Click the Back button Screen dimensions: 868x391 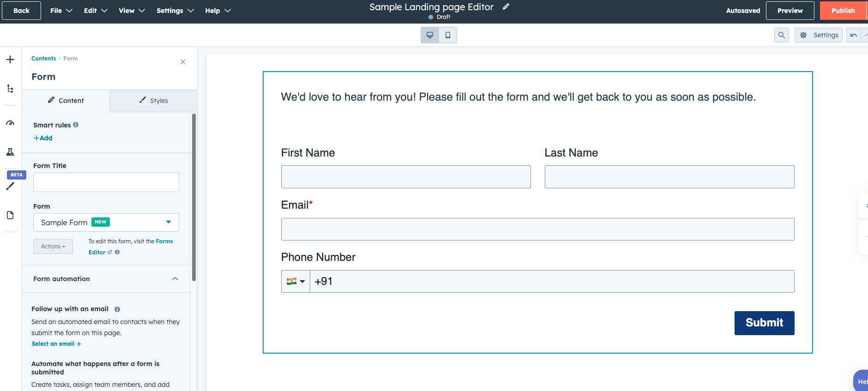click(x=21, y=11)
